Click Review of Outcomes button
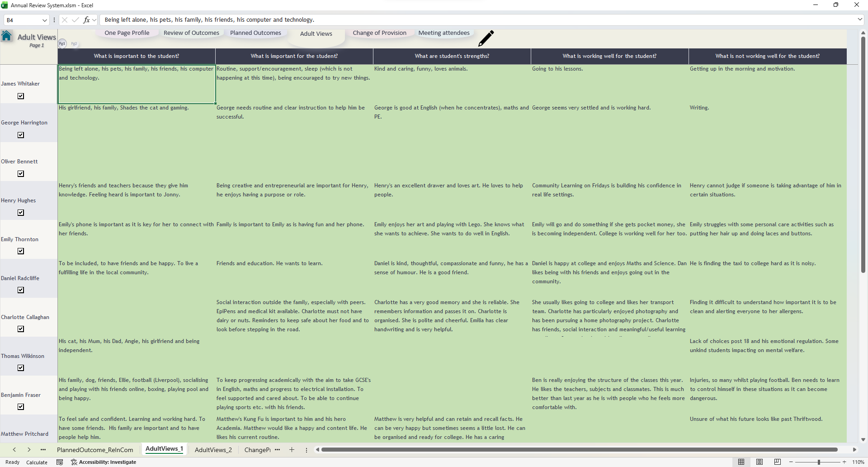Image resolution: width=868 pixels, height=467 pixels. pyautogui.click(x=191, y=33)
